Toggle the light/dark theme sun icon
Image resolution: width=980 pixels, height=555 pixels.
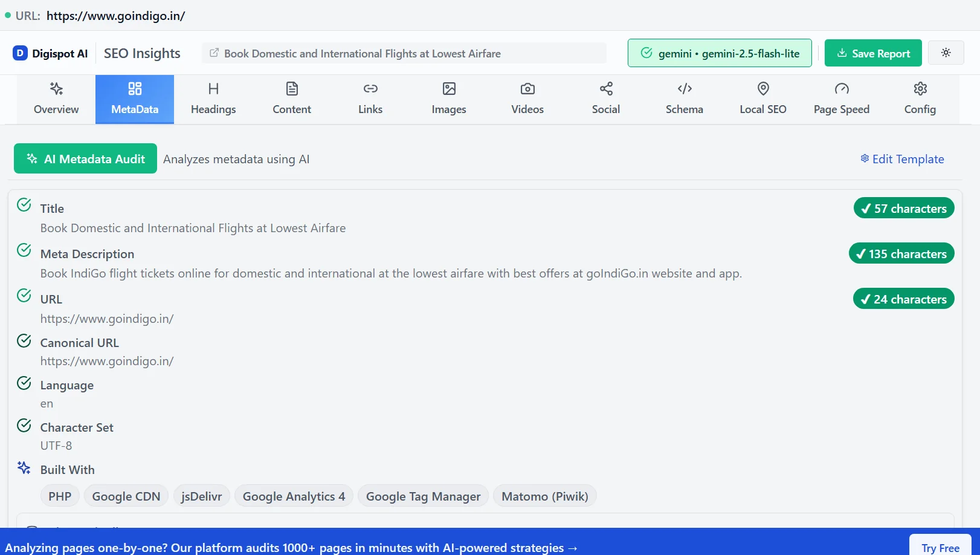coord(946,53)
